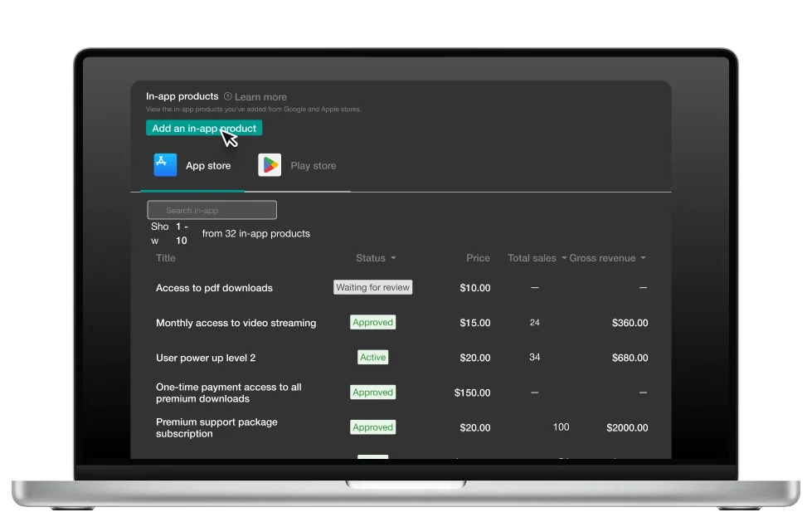Select One-time payment access to premium downloads
Screen dimensions: 812x517
pos(229,393)
